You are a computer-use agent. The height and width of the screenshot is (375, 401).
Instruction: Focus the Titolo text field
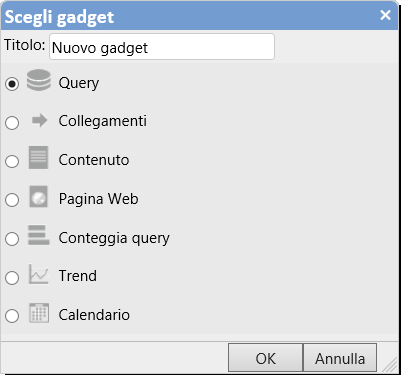pos(162,47)
